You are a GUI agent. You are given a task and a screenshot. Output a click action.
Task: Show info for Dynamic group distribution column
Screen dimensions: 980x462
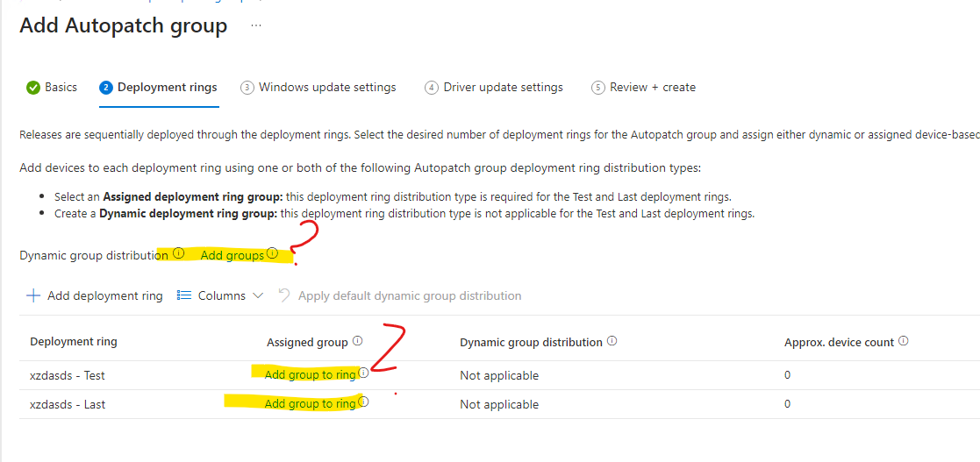[x=612, y=341]
